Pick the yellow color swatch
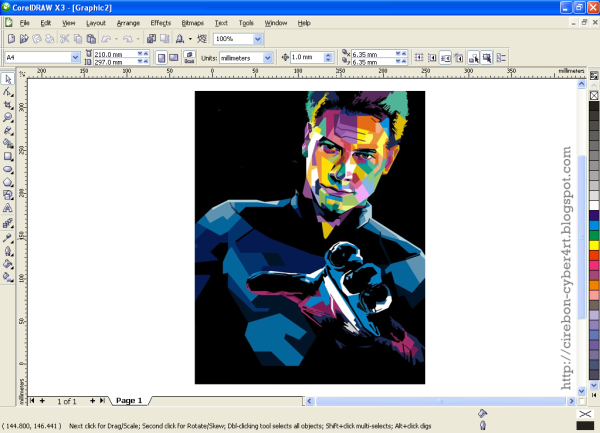 594,245
